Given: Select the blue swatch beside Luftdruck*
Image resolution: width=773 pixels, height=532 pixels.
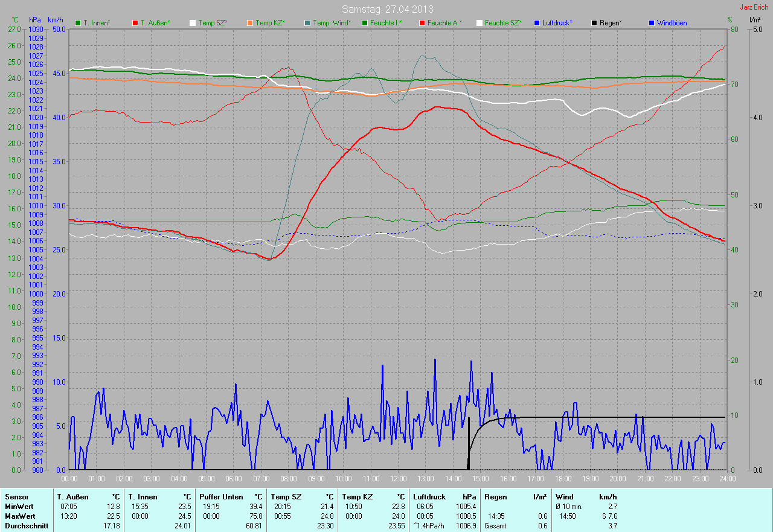Looking at the screenshot, I should 537,23.
